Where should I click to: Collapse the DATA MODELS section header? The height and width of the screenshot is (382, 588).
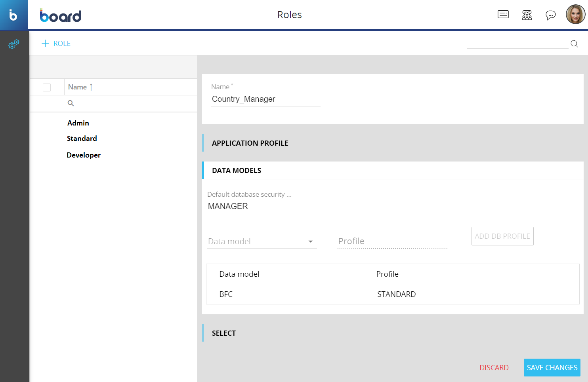(x=237, y=171)
